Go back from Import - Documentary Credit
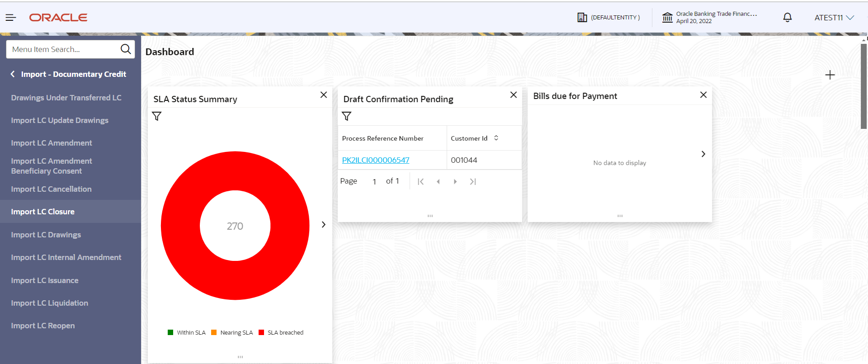The image size is (868, 364). (x=13, y=74)
